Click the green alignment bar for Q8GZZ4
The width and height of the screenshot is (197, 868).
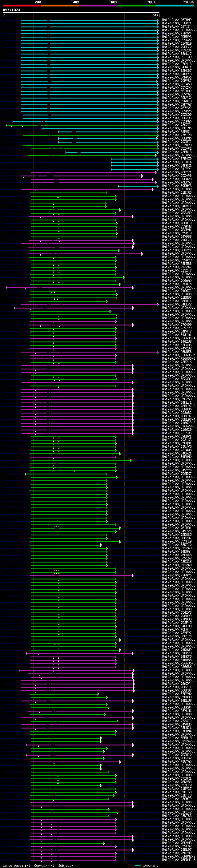pos(82,125)
